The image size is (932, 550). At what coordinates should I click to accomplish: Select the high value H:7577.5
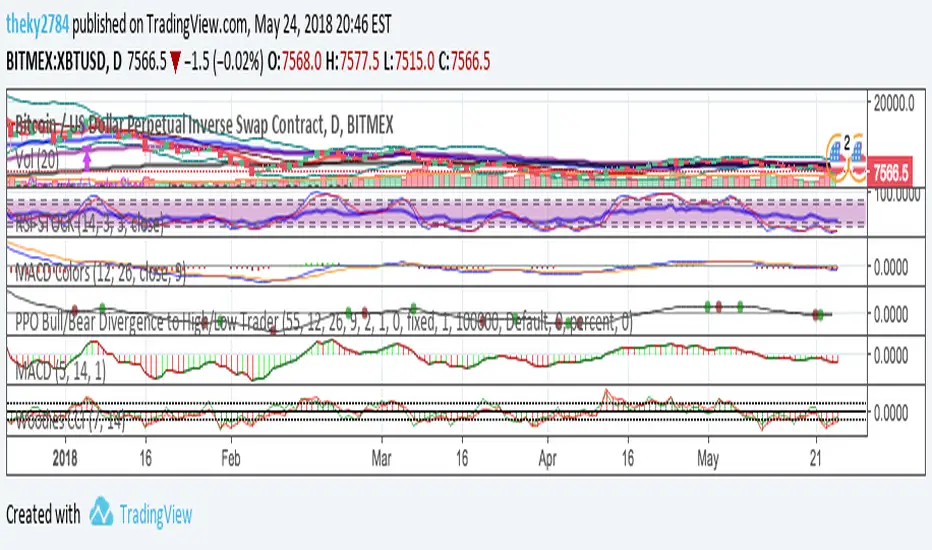[352, 61]
